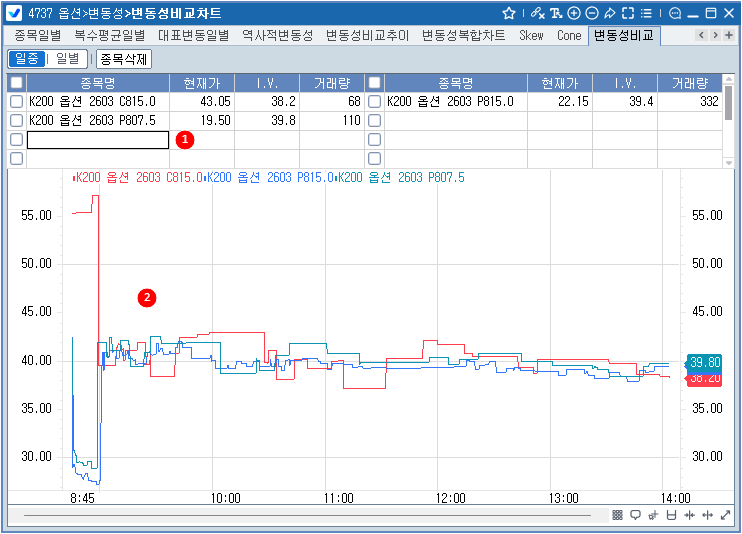Image resolution: width=742 pixels, height=534 pixels.
Task: Add a new tab with plus button
Action: click(x=729, y=35)
